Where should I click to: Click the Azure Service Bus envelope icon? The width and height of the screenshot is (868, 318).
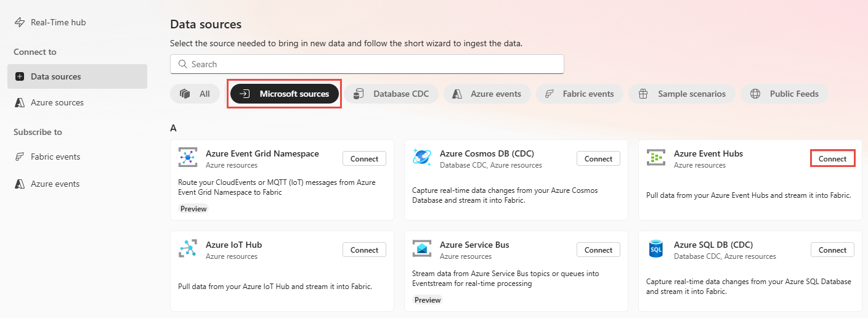pyautogui.click(x=422, y=248)
